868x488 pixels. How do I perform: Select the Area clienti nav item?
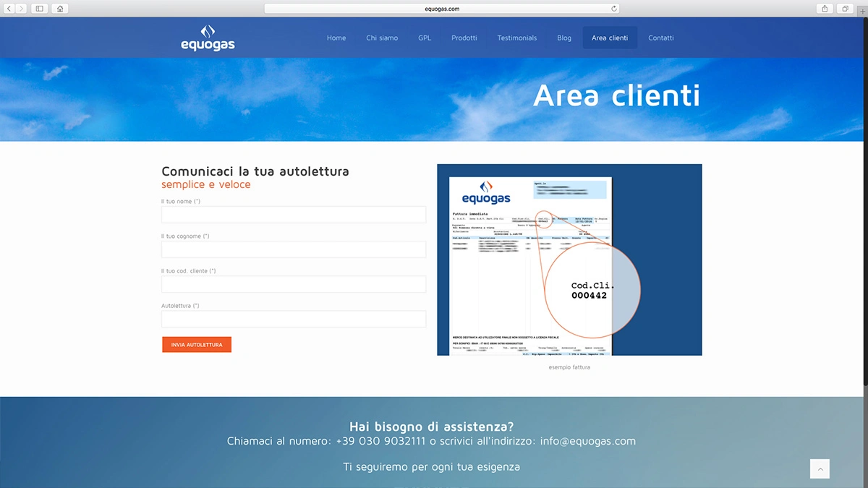pos(610,38)
